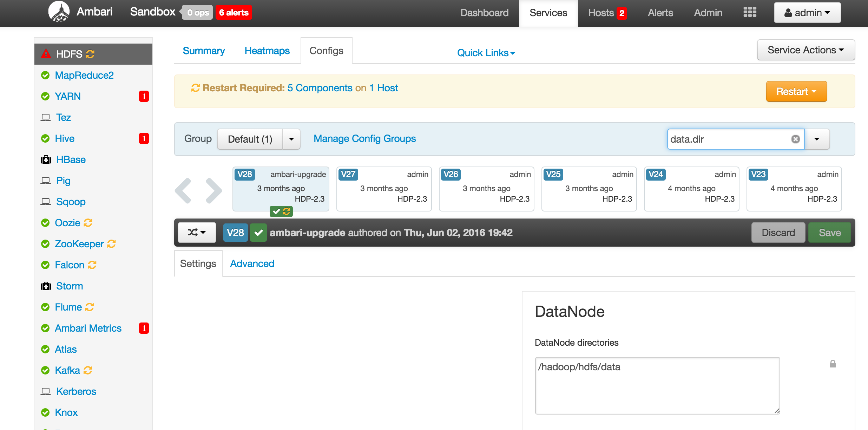Select the V25 version card

[589, 189]
